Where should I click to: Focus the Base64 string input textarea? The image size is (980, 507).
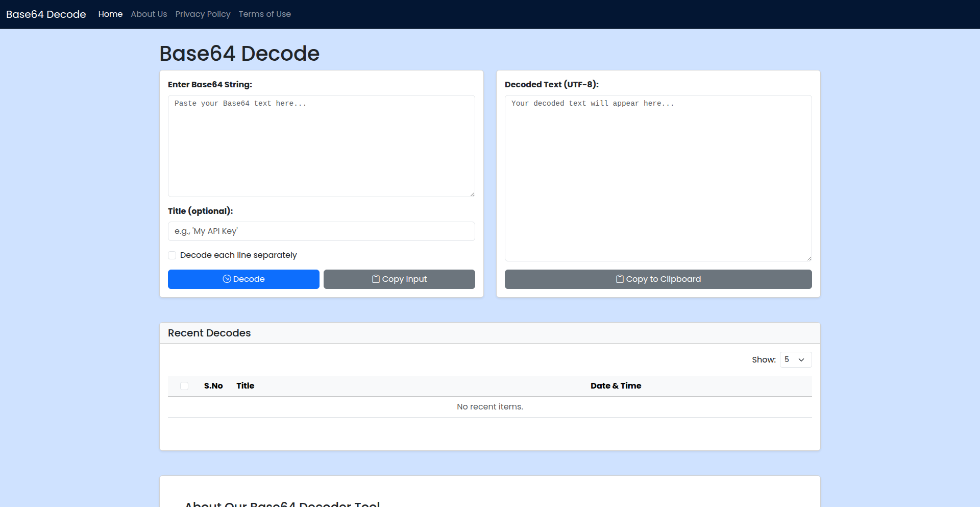click(321, 146)
